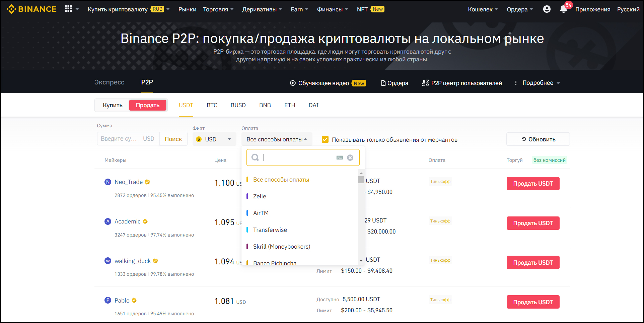Expand the More (Подробнее) dropdown
The height and width of the screenshot is (323, 644).
541,83
